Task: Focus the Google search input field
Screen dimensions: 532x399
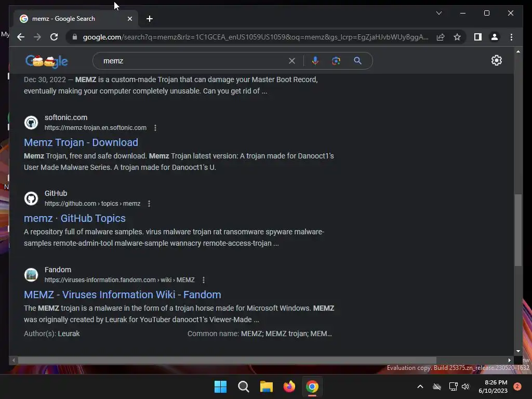Action: pyautogui.click(x=193, y=61)
